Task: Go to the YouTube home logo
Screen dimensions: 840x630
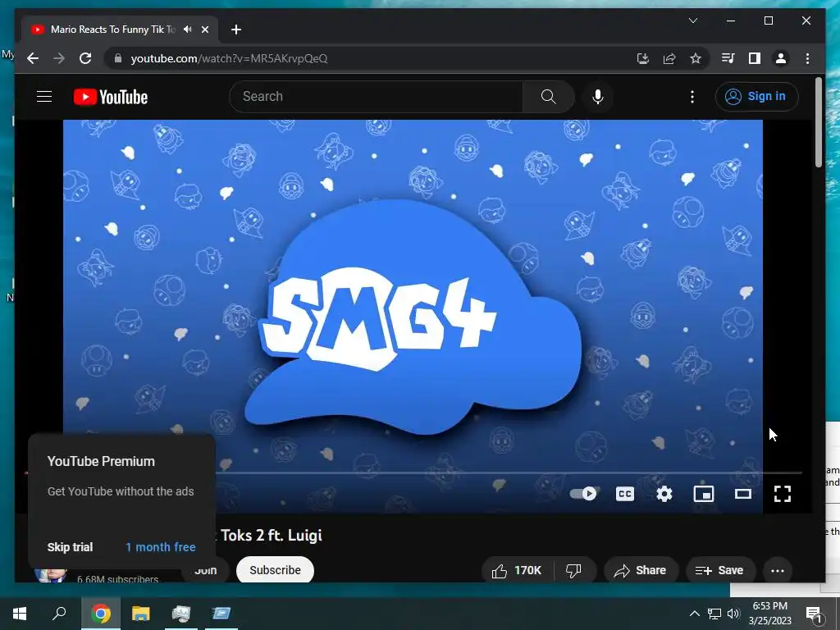Action: pos(111,97)
